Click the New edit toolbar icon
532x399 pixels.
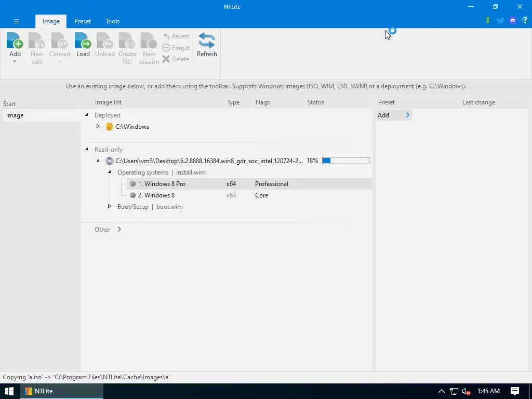pos(37,41)
